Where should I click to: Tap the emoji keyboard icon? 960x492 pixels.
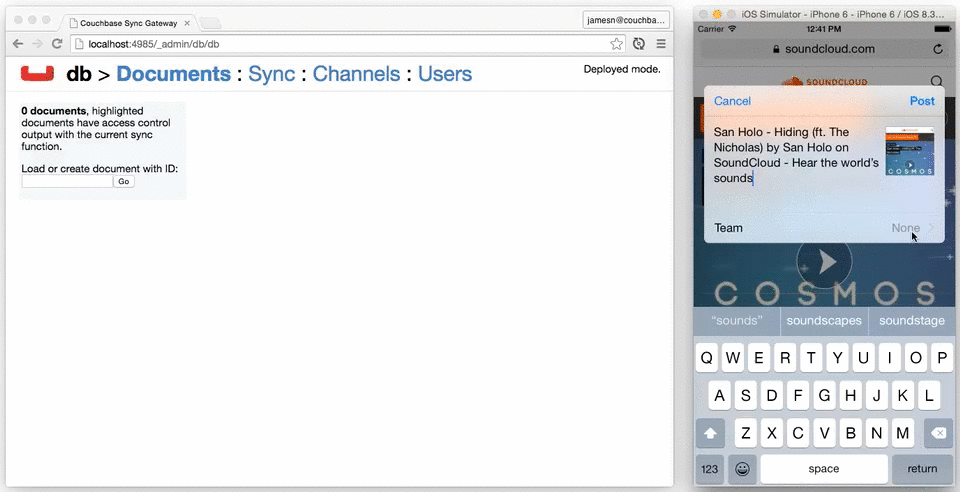click(x=742, y=469)
